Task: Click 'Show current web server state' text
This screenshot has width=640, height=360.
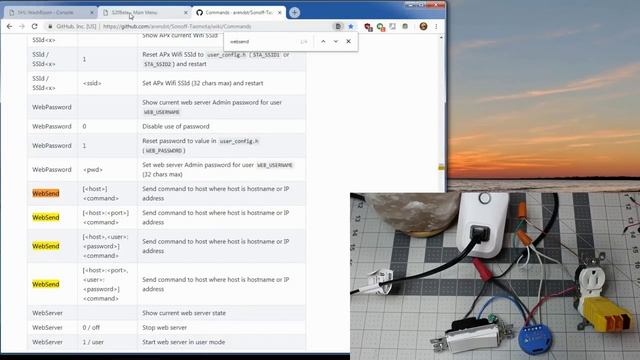Action: point(184,313)
